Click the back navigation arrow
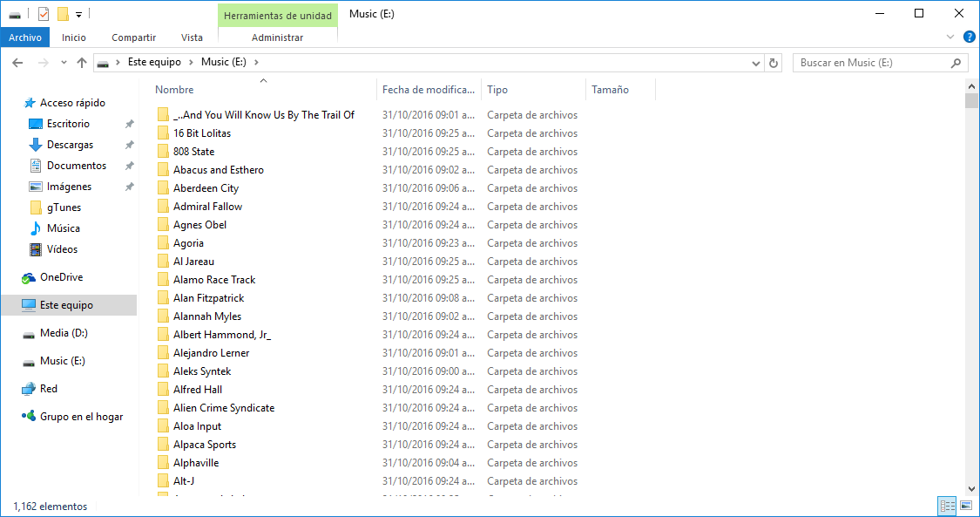Viewport: 980px width, 517px height. click(x=17, y=63)
